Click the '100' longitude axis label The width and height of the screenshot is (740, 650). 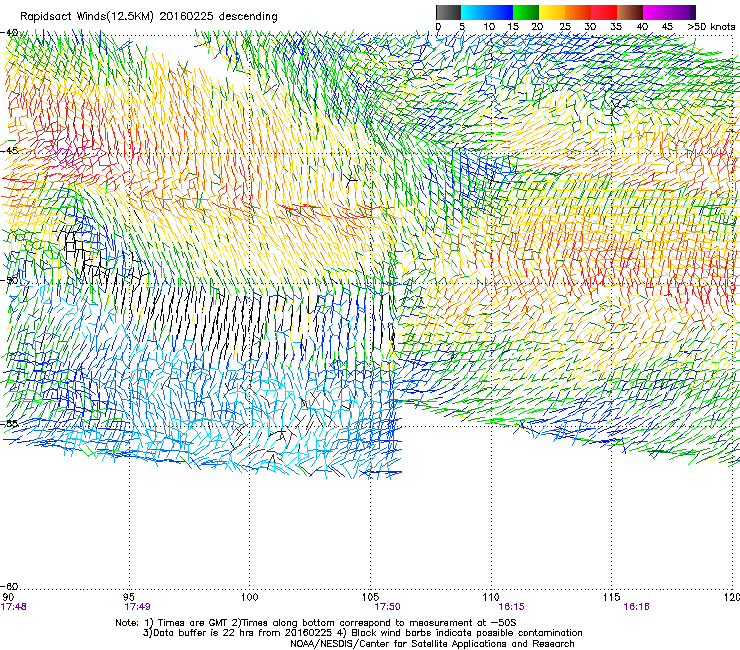tap(250, 597)
